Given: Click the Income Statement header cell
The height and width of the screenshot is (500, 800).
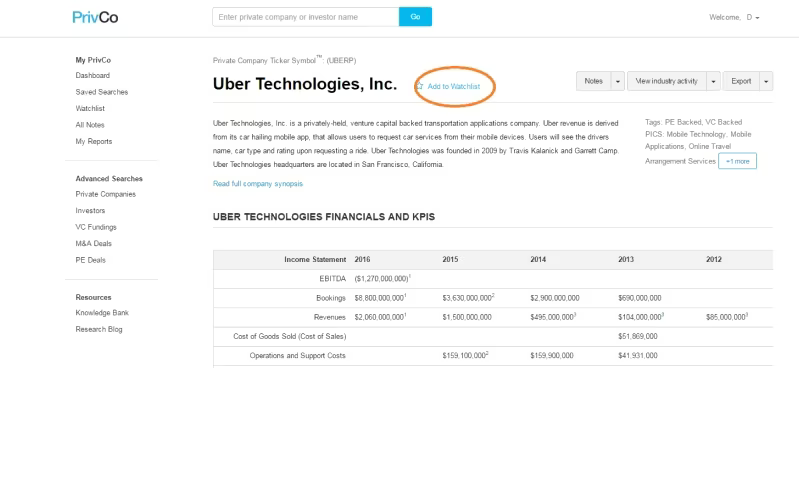Looking at the screenshot, I should pos(315,260).
